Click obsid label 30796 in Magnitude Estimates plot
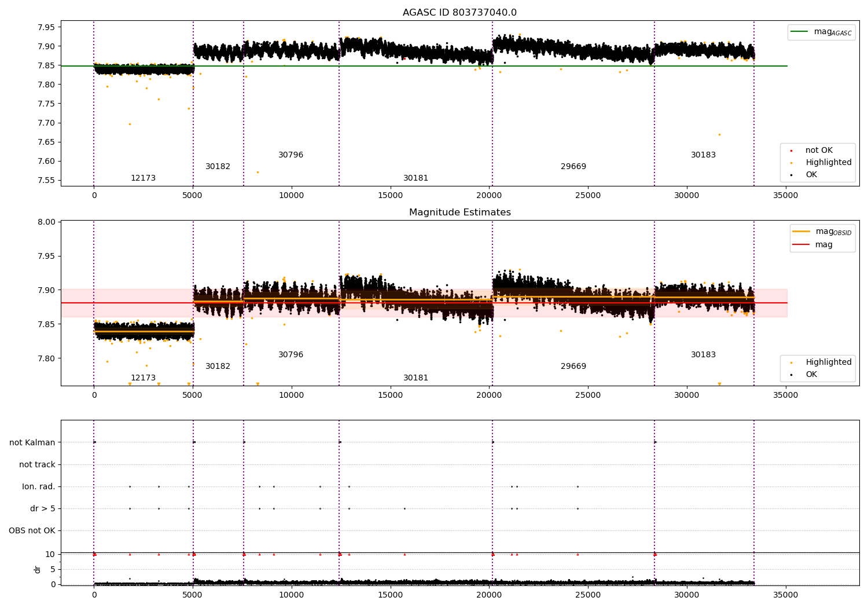 (x=290, y=355)
